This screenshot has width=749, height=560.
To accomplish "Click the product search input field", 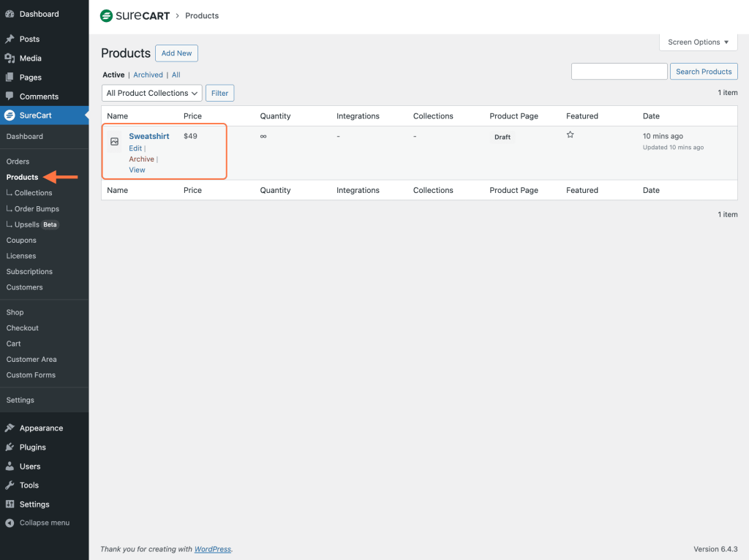I will pyautogui.click(x=619, y=72).
